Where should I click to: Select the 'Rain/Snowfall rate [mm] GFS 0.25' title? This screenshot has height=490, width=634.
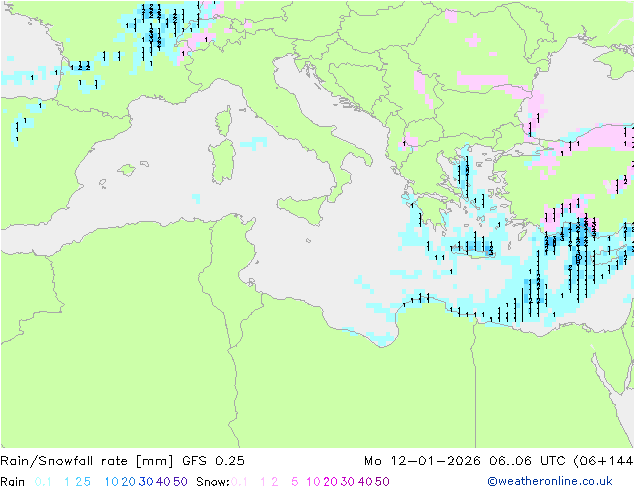pos(122,461)
